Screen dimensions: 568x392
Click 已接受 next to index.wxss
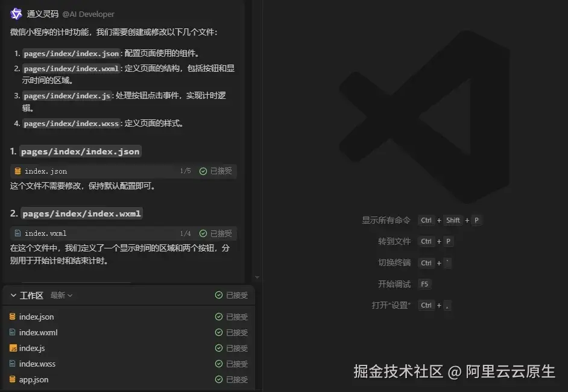[231, 364]
